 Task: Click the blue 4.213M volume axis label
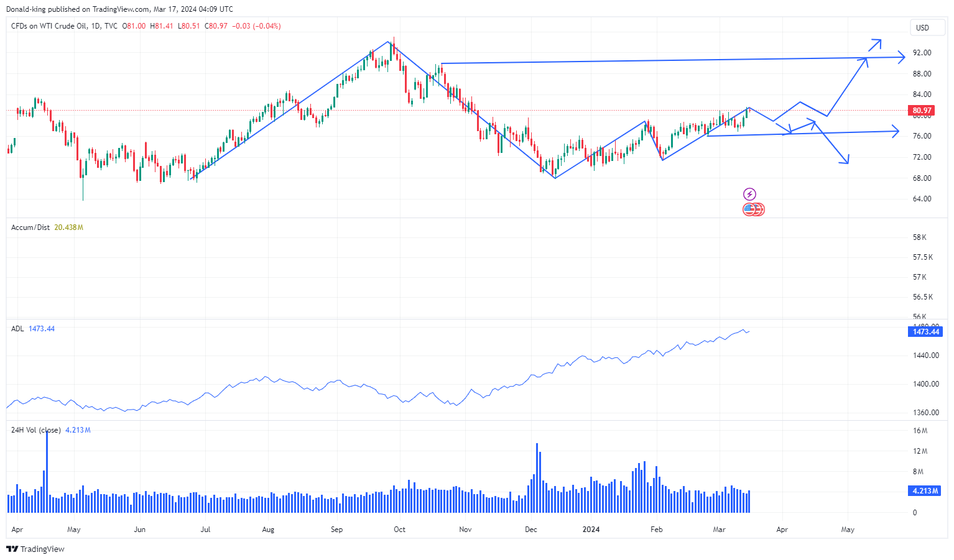[925, 491]
